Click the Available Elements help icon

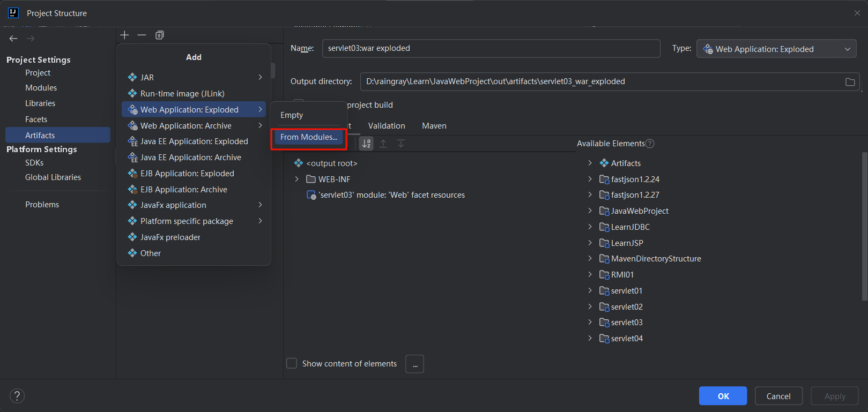[x=650, y=144]
